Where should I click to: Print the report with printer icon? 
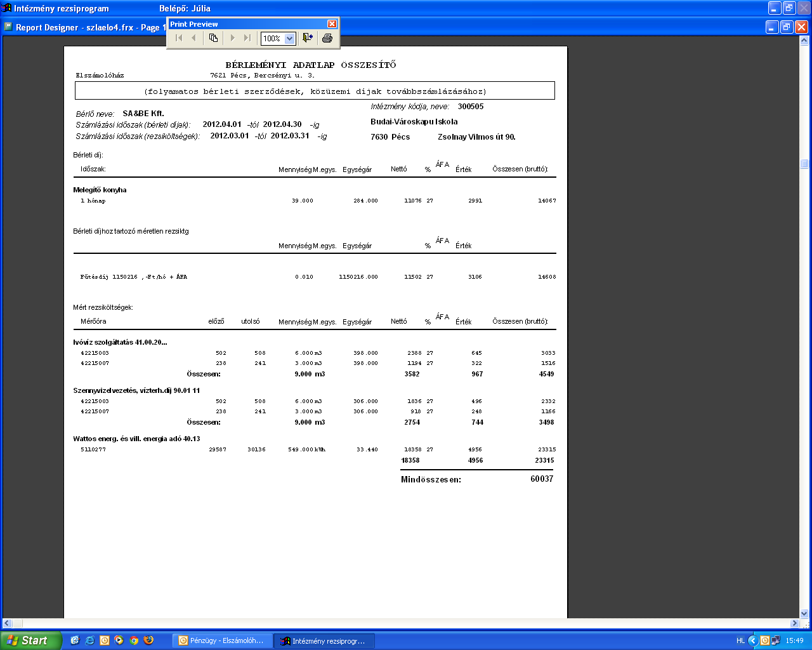coord(327,38)
